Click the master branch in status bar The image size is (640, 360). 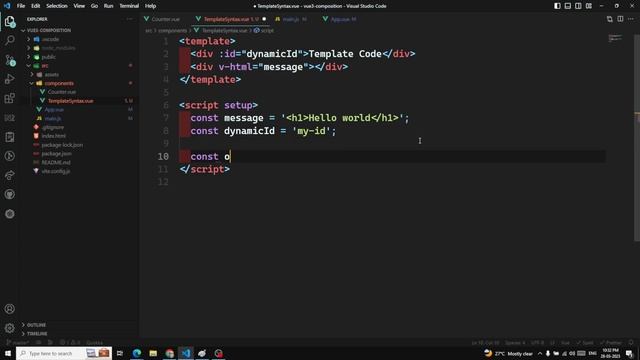(18, 342)
